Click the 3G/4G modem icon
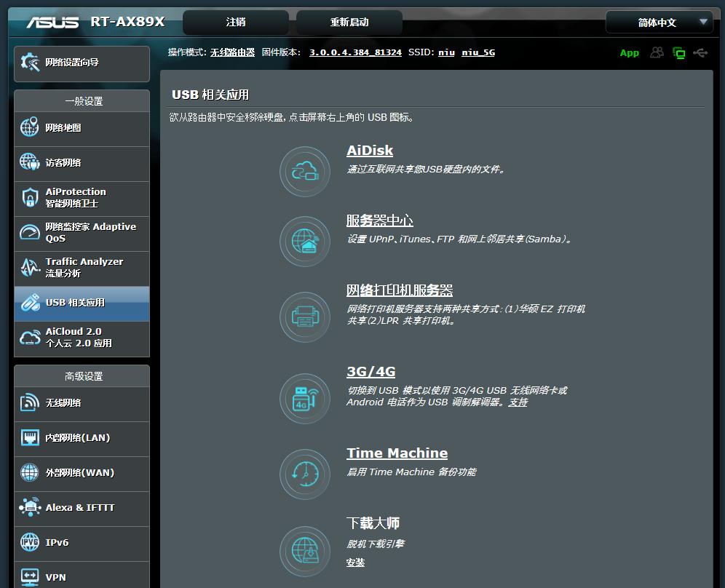Image resolution: width=725 pixels, height=588 pixels. tap(304, 399)
